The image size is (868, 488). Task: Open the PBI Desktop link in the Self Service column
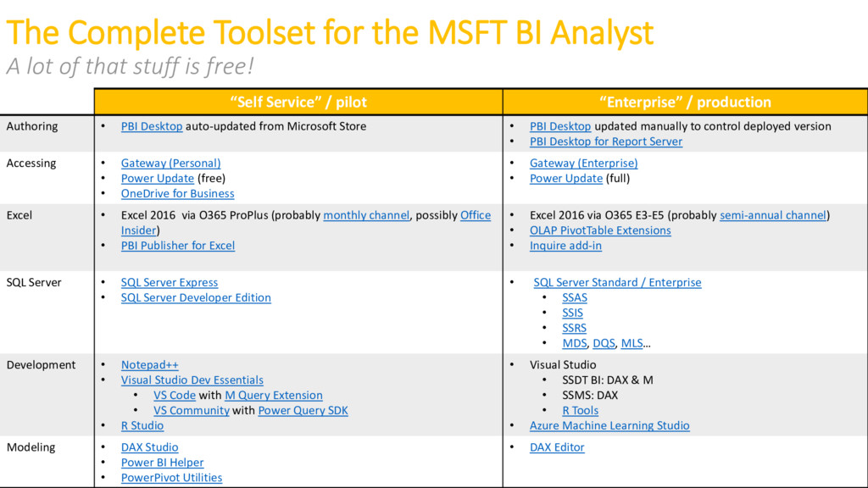152,126
